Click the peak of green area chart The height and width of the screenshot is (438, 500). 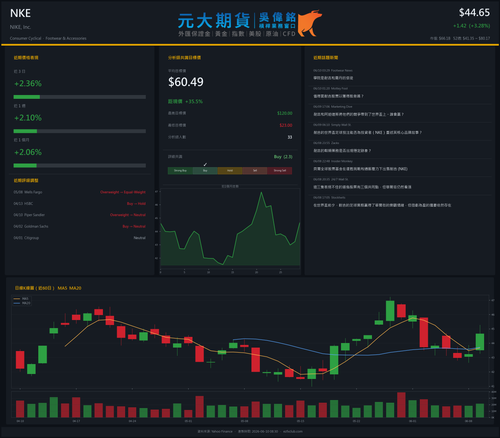261,193
